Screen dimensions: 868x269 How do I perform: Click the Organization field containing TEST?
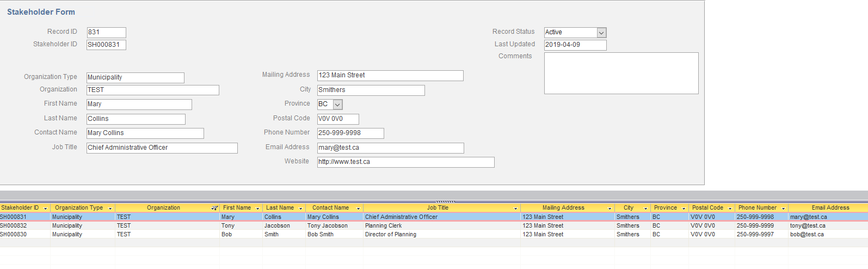coord(152,90)
